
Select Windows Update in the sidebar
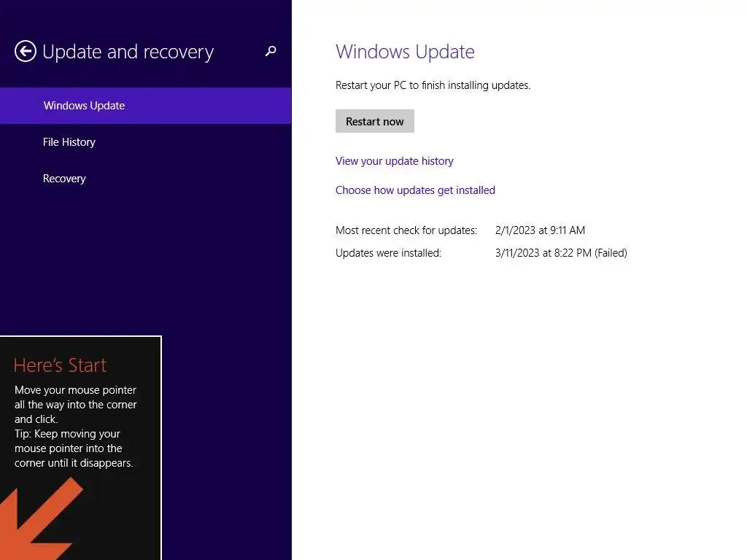pos(145,106)
